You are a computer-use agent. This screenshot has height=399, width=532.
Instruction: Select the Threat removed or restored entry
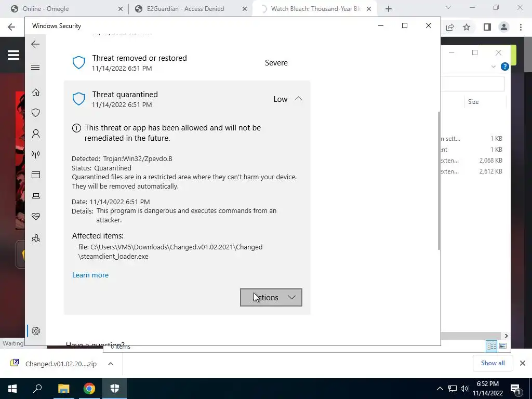[x=187, y=63]
